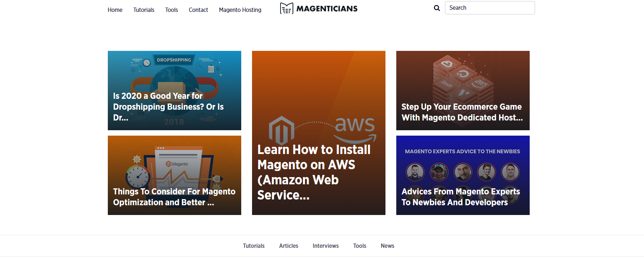Image resolution: width=644 pixels, height=259 pixels.
Task: Click 'Step Up Your Ecommerce Game' headline
Action: point(462,112)
